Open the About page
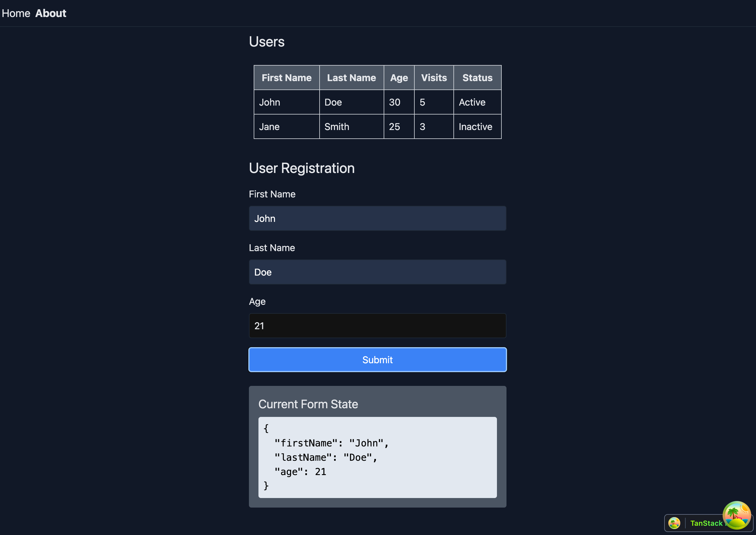Screen dimensions: 756x535 [51, 13]
